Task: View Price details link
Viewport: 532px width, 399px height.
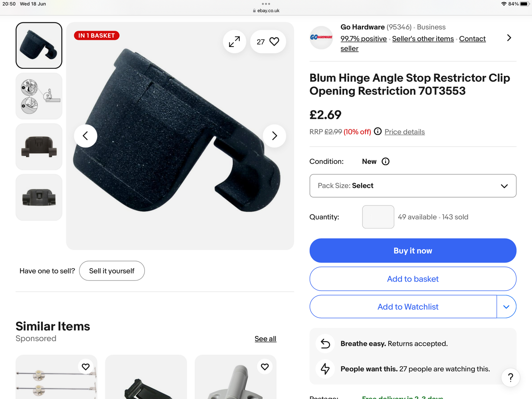Action: [405, 132]
